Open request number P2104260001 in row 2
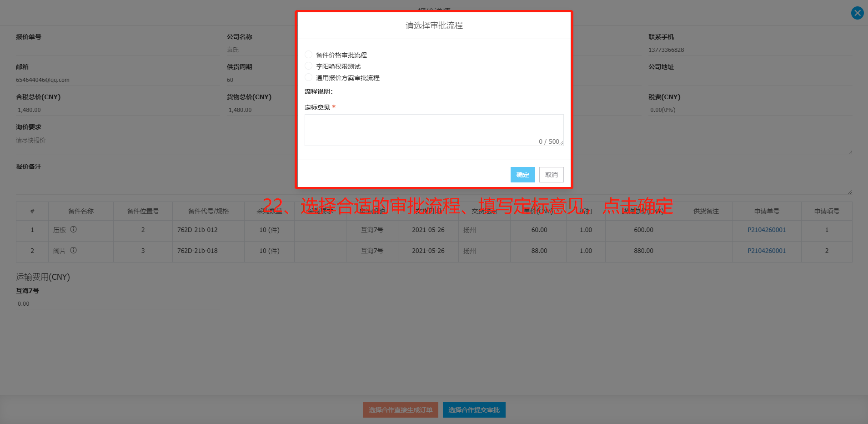 (766, 251)
